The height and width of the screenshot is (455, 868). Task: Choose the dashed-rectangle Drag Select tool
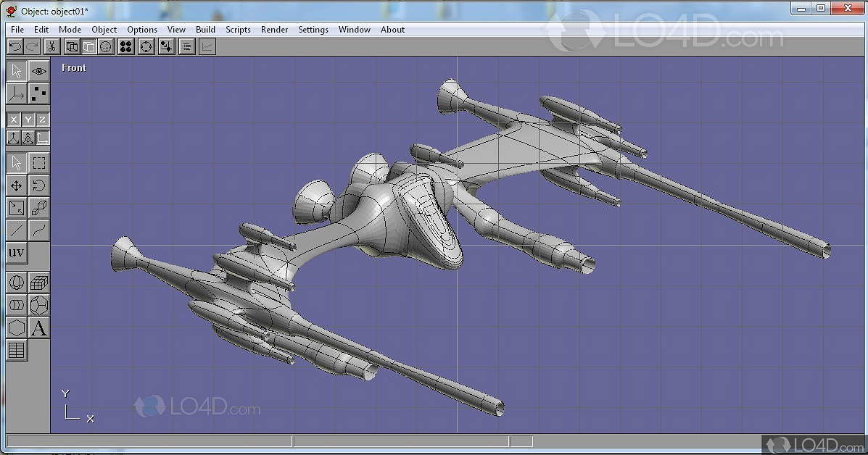point(38,163)
